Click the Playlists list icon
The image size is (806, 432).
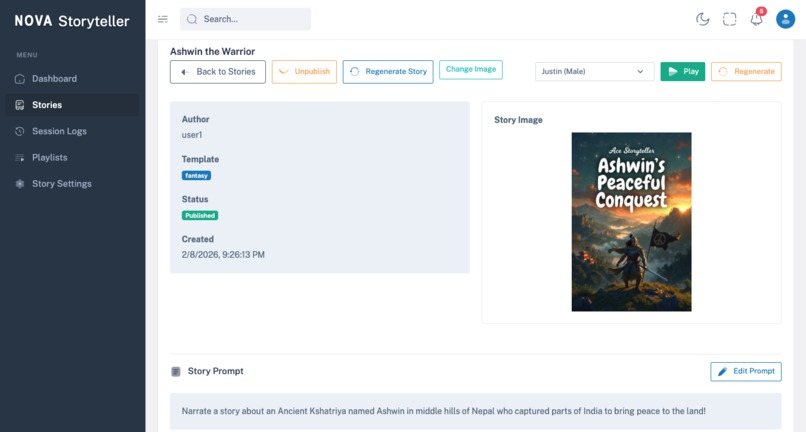(20, 157)
